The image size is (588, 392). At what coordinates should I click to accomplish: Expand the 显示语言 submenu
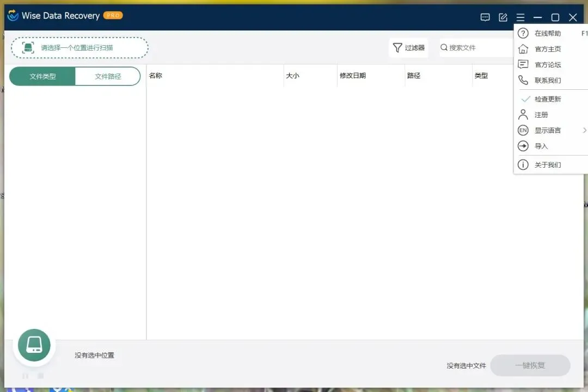550,131
